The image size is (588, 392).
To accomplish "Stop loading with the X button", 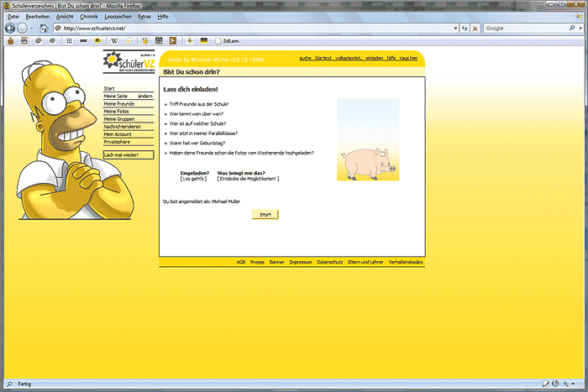I will (x=475, y=28).
